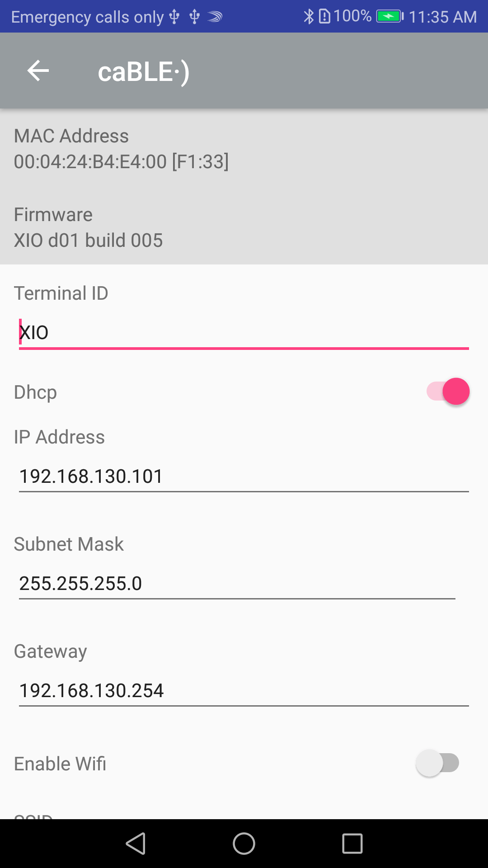The image size is (488, 868).
Task: Tap the first USB icon in the status bar
Action: 174,17
